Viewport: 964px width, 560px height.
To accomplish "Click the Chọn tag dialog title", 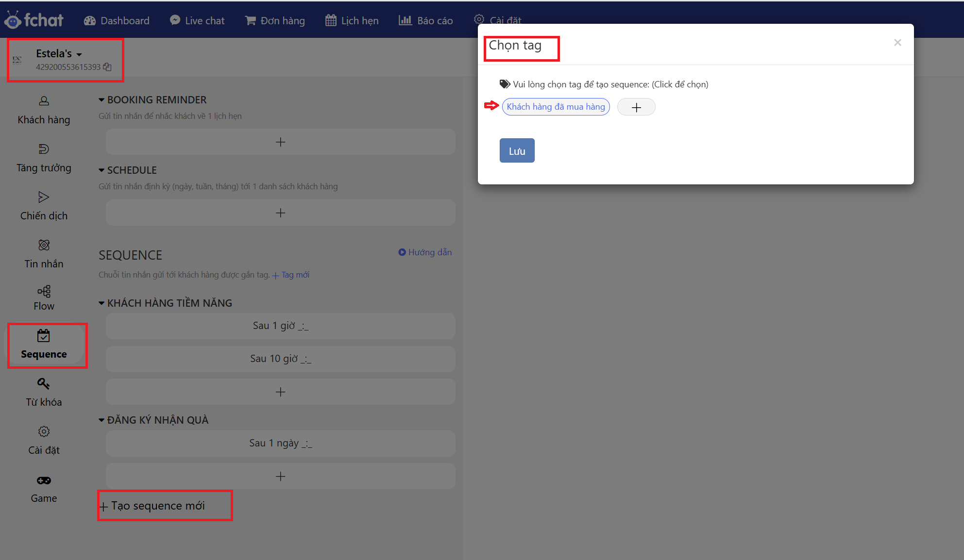I will 515,45.
